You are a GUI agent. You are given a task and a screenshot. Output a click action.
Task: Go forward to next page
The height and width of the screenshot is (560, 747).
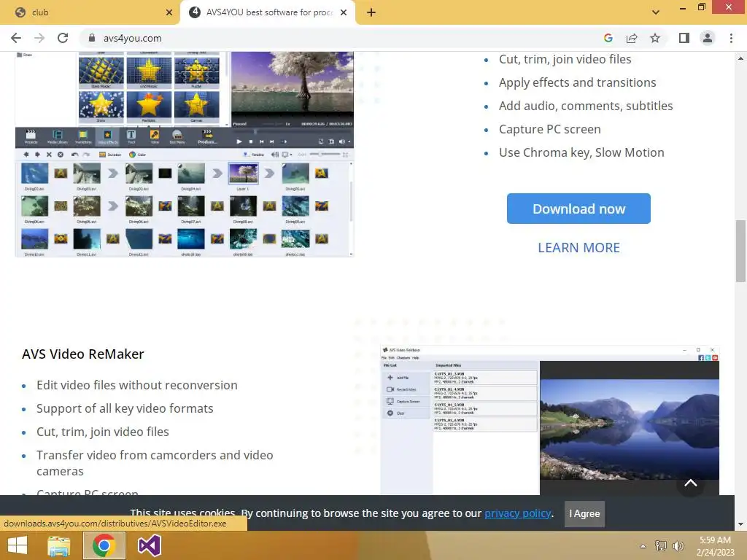coord(39,38)
